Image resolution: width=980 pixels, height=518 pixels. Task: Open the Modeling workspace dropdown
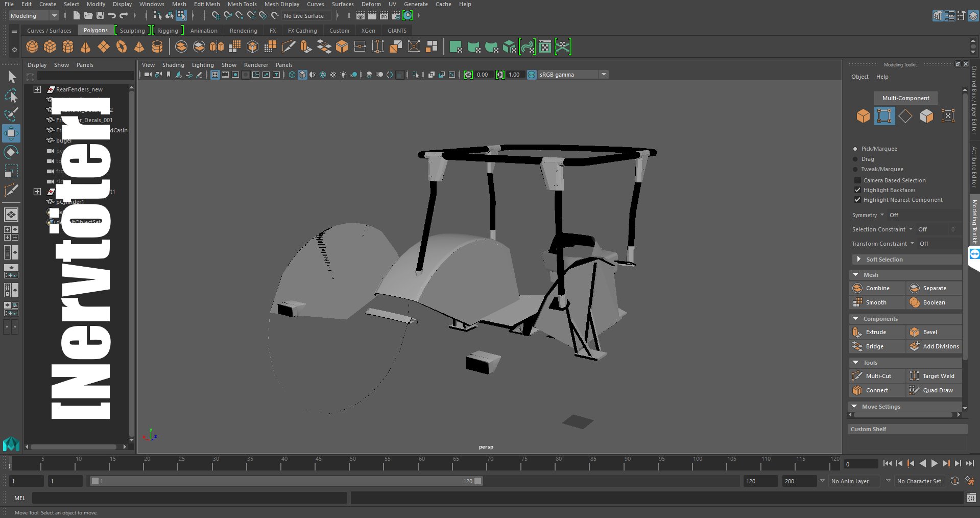point(34,16)
